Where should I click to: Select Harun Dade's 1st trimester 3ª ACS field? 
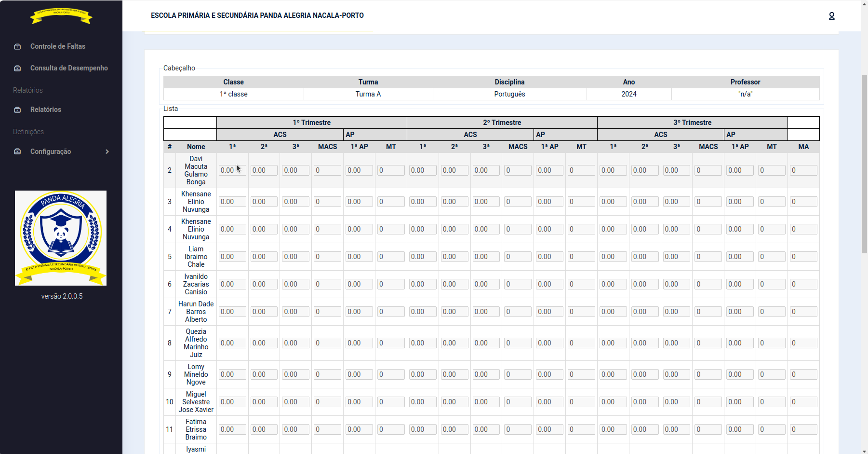tap(295, 312)
